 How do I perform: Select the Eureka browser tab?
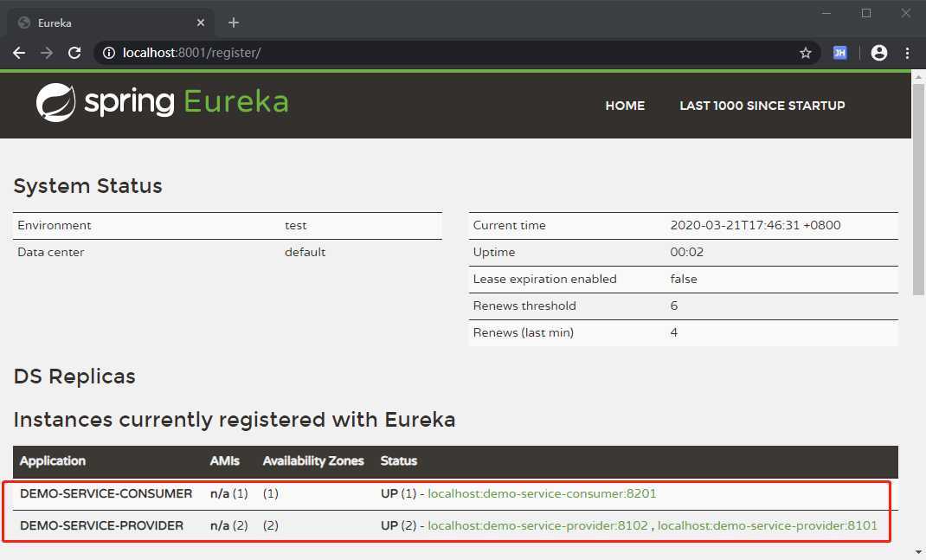[x=111, y=23]
